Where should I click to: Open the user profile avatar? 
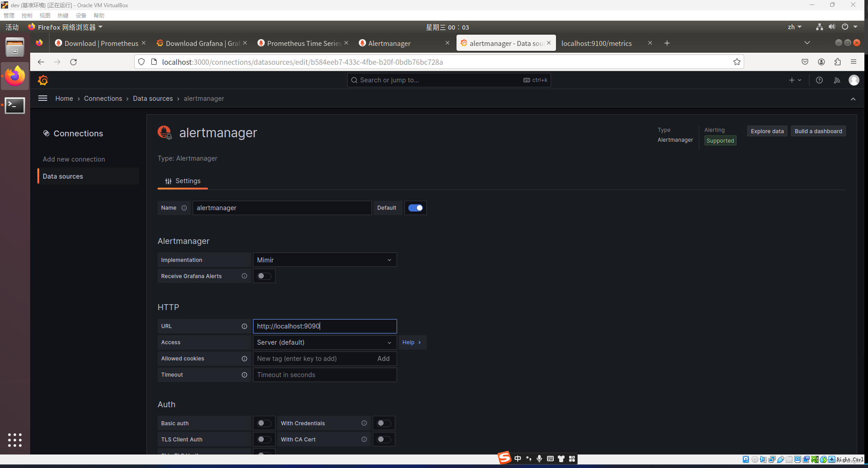point(854,80)
